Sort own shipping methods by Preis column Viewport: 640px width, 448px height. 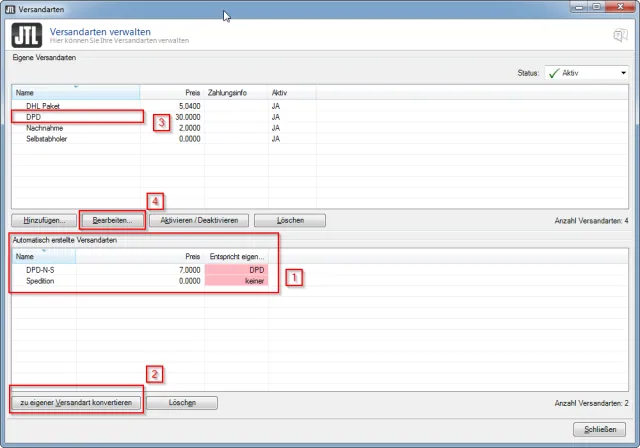(x=172, y=93)
